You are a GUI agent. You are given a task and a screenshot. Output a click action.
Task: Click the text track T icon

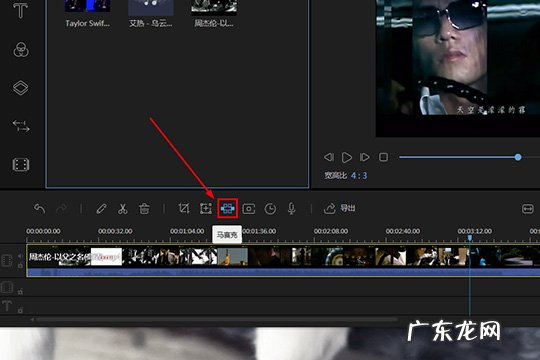(7, 306)
